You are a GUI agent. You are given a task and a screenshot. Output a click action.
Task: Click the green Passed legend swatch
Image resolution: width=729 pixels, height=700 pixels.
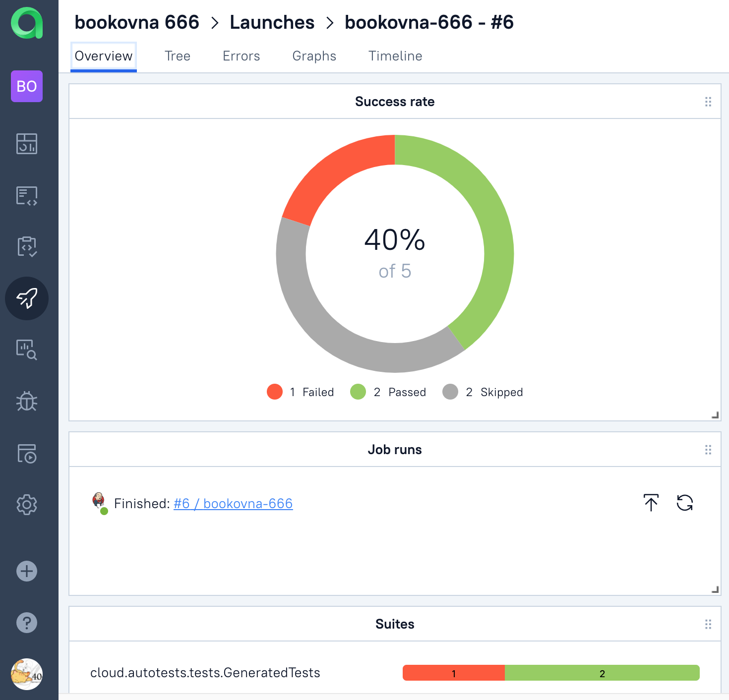(x=358, y=392)
